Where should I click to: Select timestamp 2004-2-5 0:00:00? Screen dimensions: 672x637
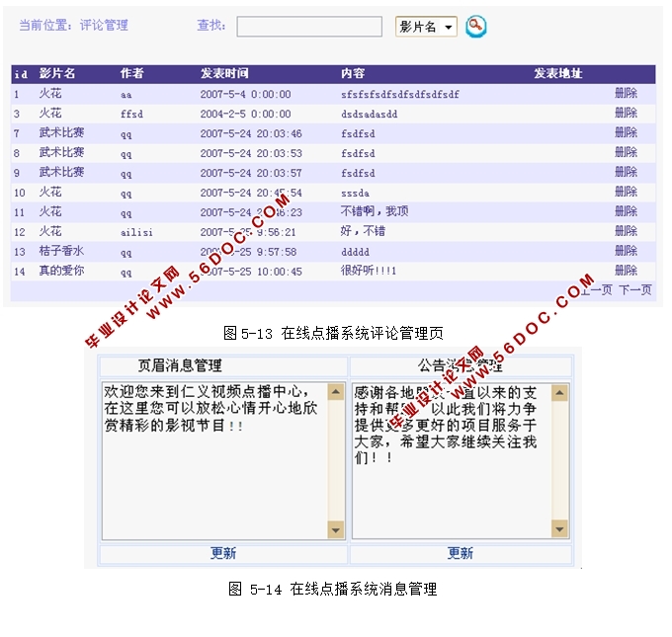[x=245, y=114]
